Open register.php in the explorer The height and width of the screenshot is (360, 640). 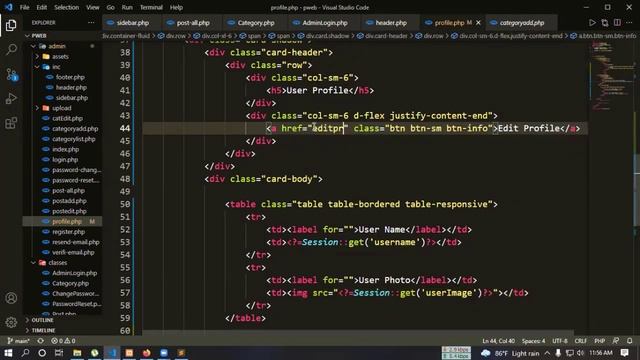pyautogui.click(x=68, y=231)
